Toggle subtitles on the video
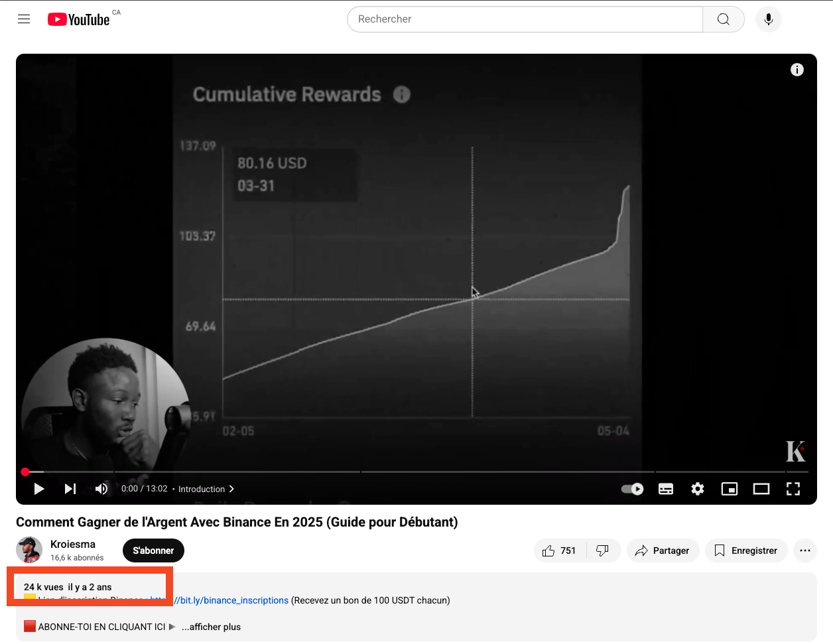This screenshot has width=833, height=644. point(666,489)
